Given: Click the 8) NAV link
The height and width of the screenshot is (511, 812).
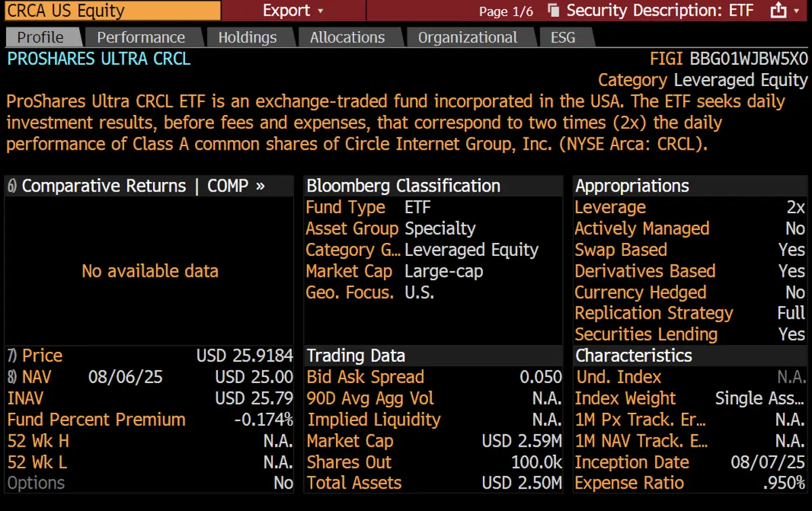Looking at the screenshot, I should (x=30, y=377).
